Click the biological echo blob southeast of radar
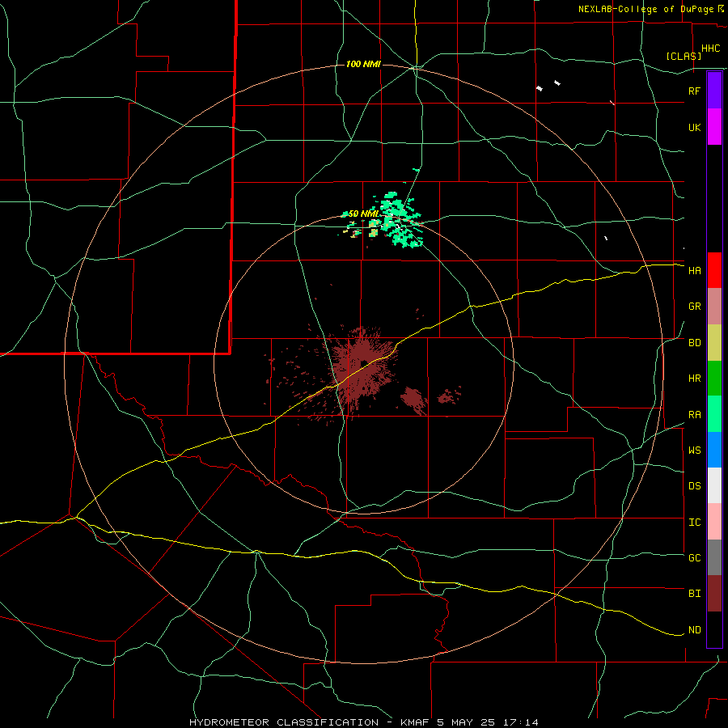This screenshot has width=728, height=728. 413,400
